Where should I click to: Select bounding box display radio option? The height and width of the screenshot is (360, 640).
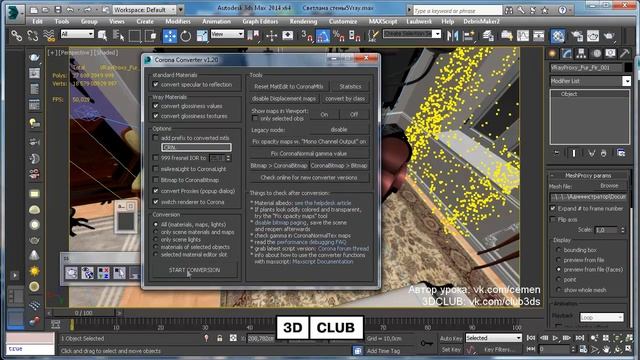click(558, 250)
